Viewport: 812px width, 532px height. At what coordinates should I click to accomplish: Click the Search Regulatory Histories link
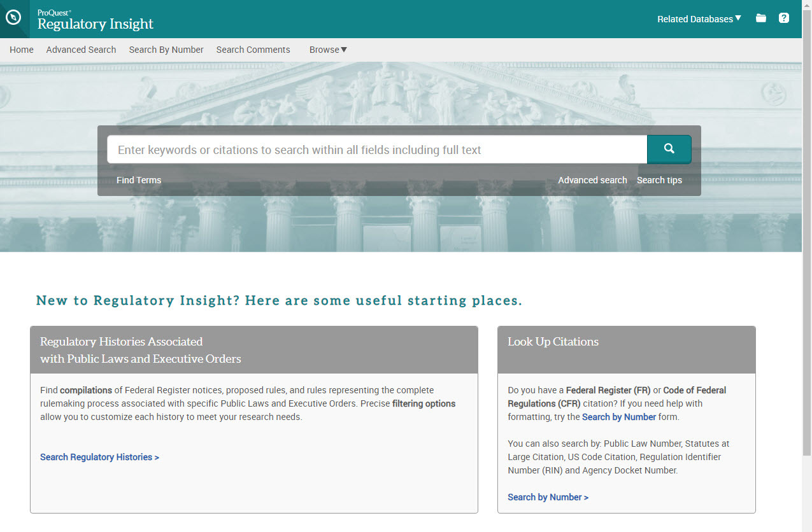[99, 457]
